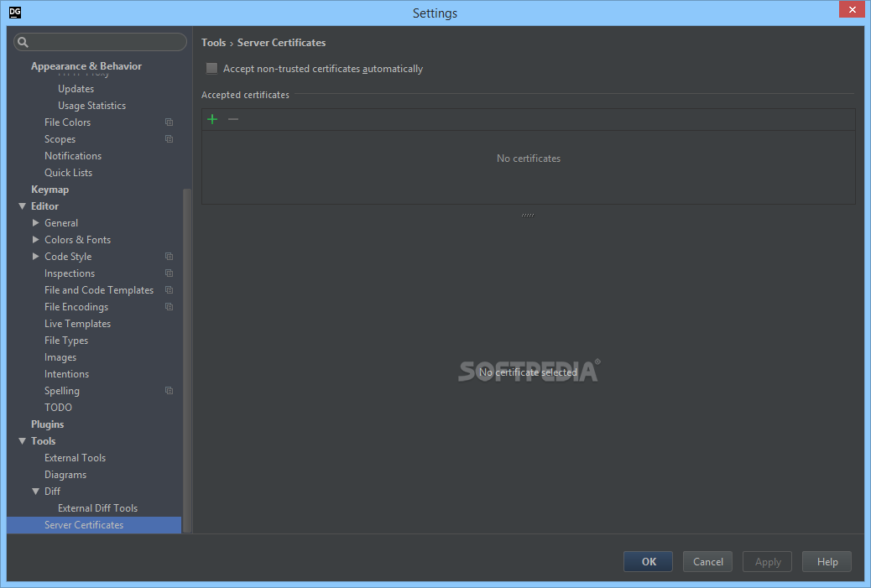Viewport: 871px width, 588px height.
Task: Open Usage Statistics settings page
Action: [91, 106]
